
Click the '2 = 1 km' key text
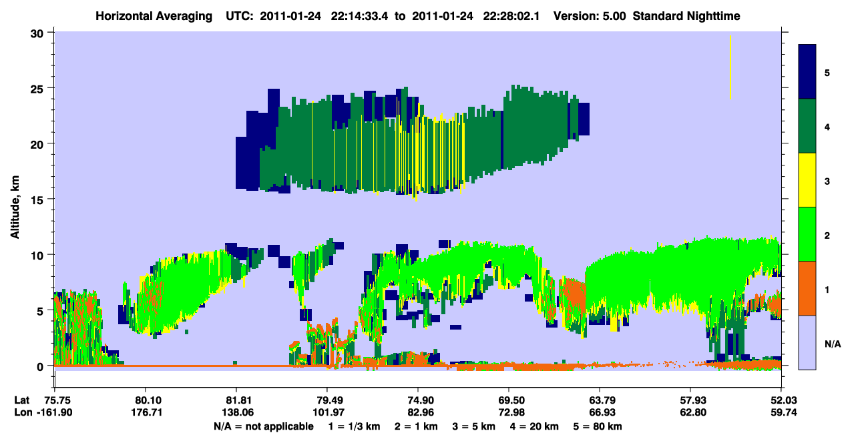coord(417,426)
